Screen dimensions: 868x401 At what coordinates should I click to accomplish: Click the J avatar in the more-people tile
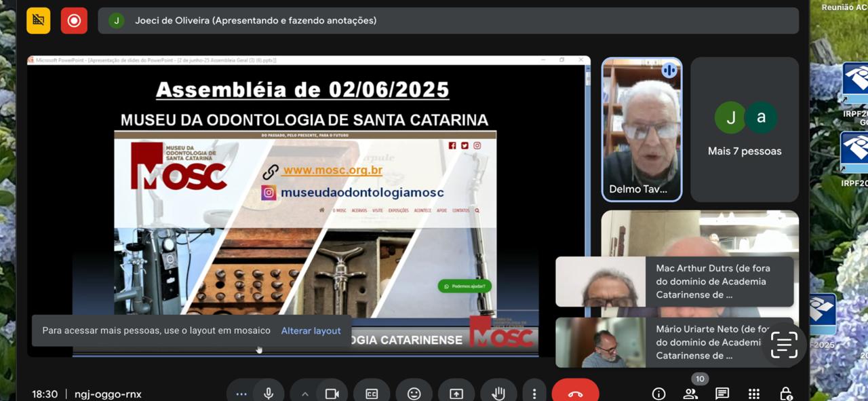click(730, 117)
